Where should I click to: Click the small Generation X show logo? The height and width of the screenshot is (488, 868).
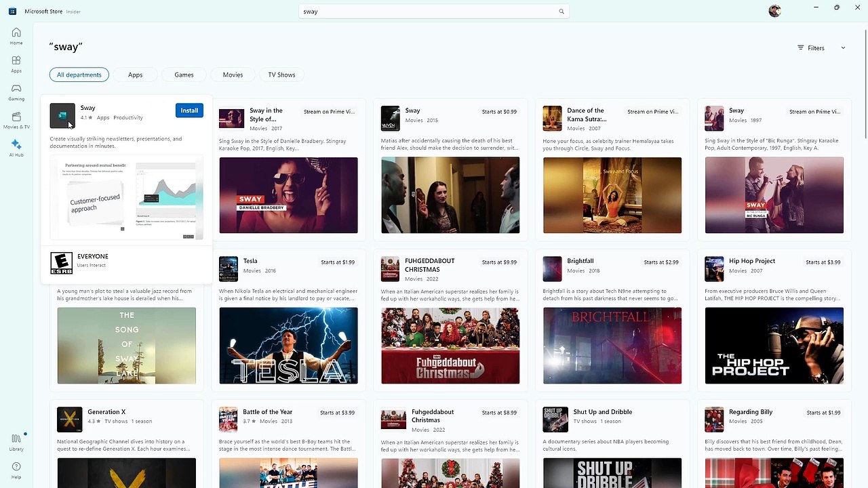point(70,420)
